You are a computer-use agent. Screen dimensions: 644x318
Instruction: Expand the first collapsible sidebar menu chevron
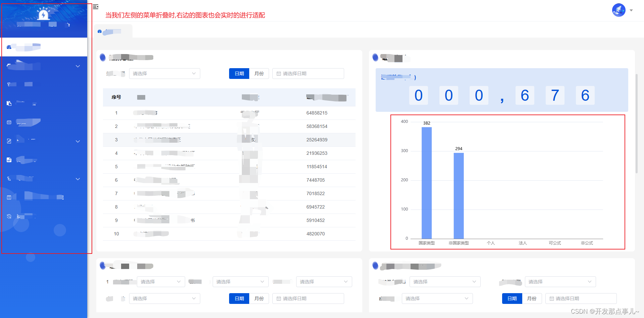pyautogui.click(x=78, y=66)
